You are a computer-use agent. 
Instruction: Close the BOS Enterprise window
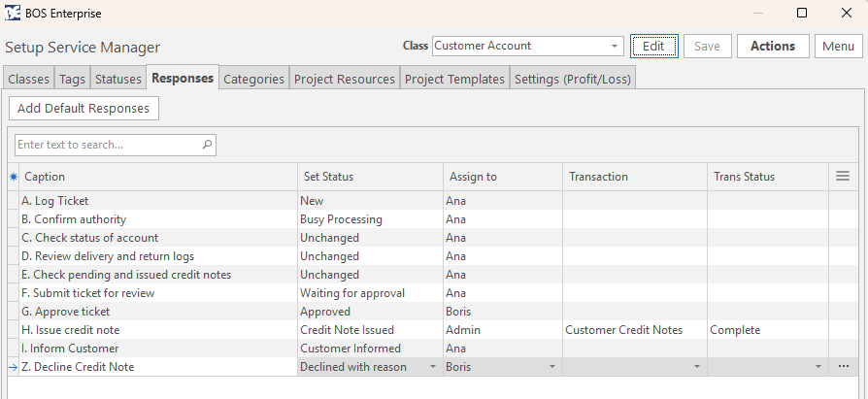(846, 13)
